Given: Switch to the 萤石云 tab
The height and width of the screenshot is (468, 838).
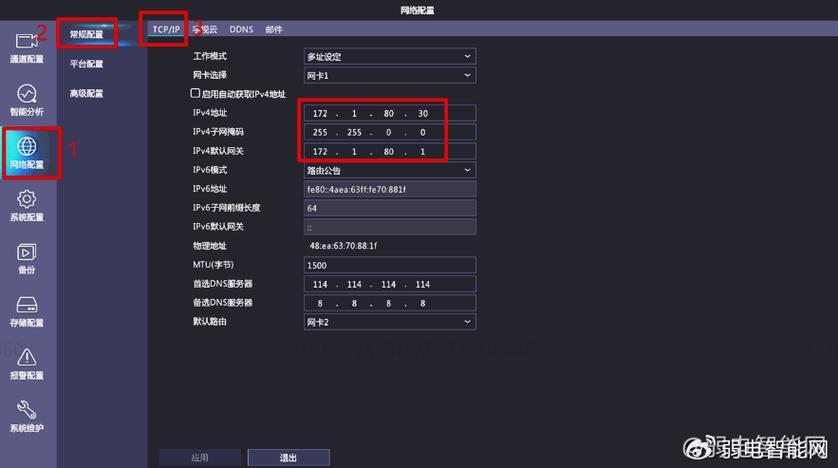Looking at the screenshot, I should coord(206,29).
